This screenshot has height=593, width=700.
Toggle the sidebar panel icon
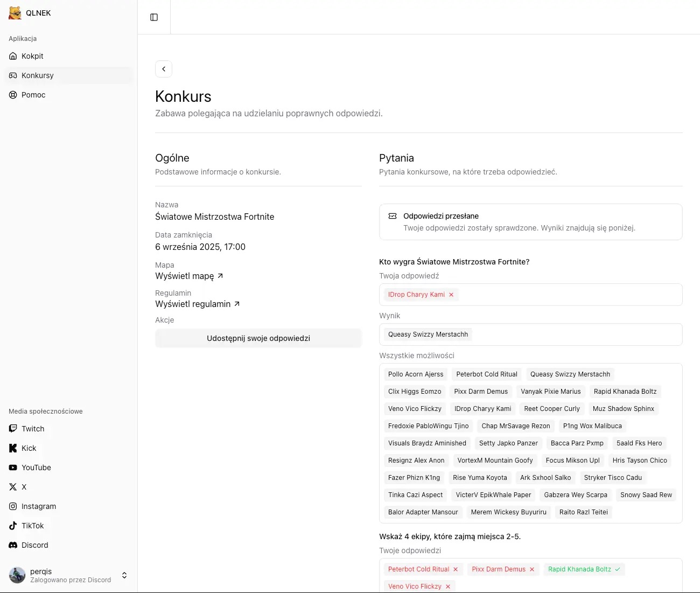point(154,17)
